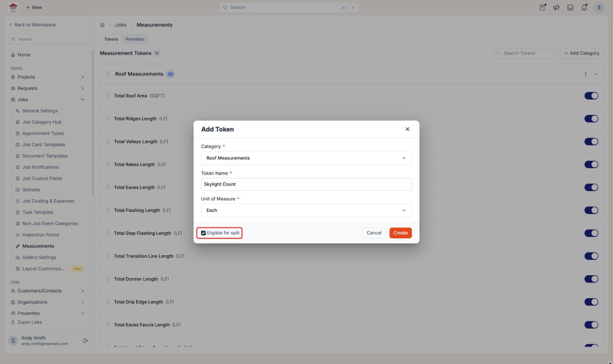
Task: Click drag handle of Total Valleys Length row
Action: tap(108, 142)
